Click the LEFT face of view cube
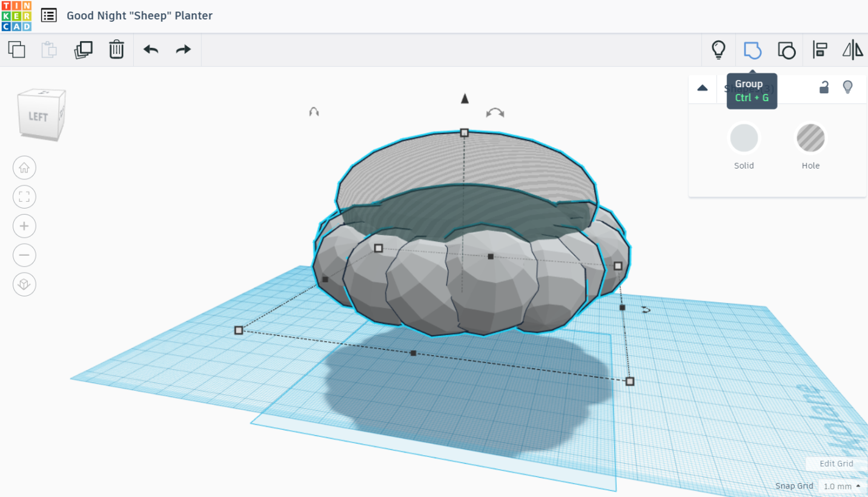The image size is (868, 497). [x=38, y=116]
